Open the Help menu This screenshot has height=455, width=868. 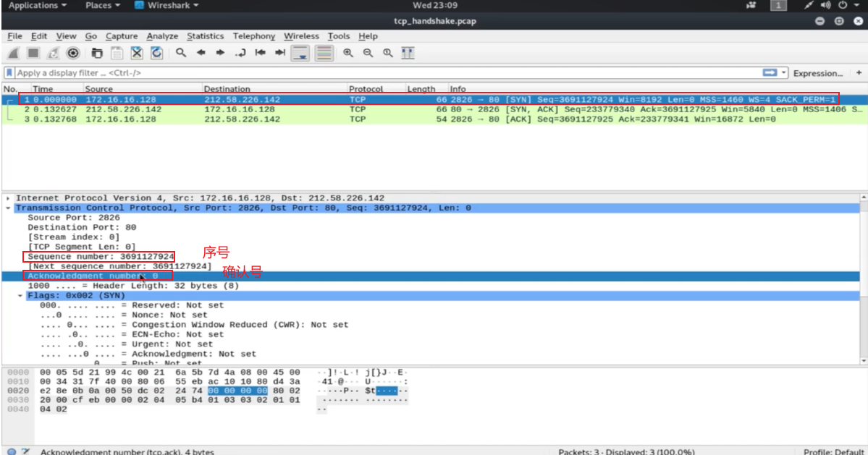[x=368, y=36]
